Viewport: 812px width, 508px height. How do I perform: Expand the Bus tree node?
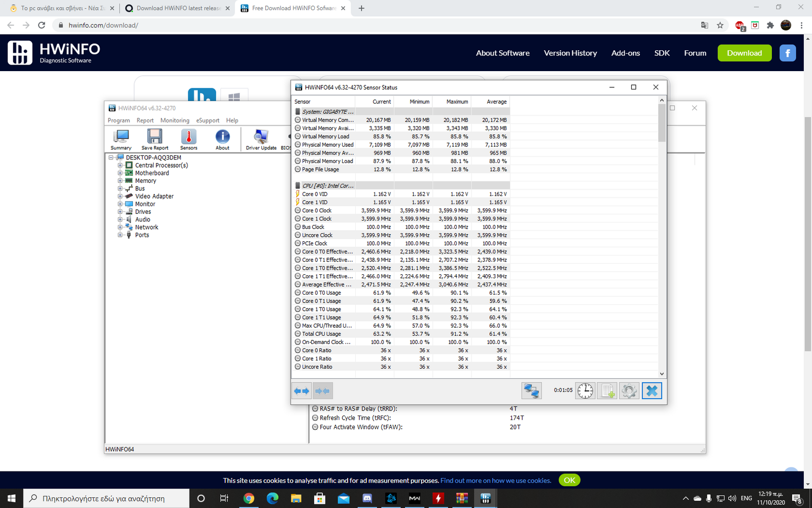120,188
